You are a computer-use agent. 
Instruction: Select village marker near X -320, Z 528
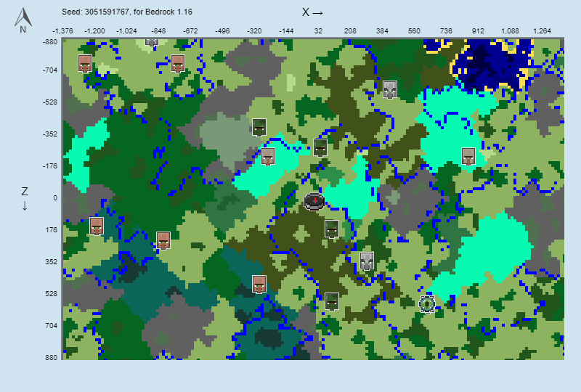click(259, 284)
